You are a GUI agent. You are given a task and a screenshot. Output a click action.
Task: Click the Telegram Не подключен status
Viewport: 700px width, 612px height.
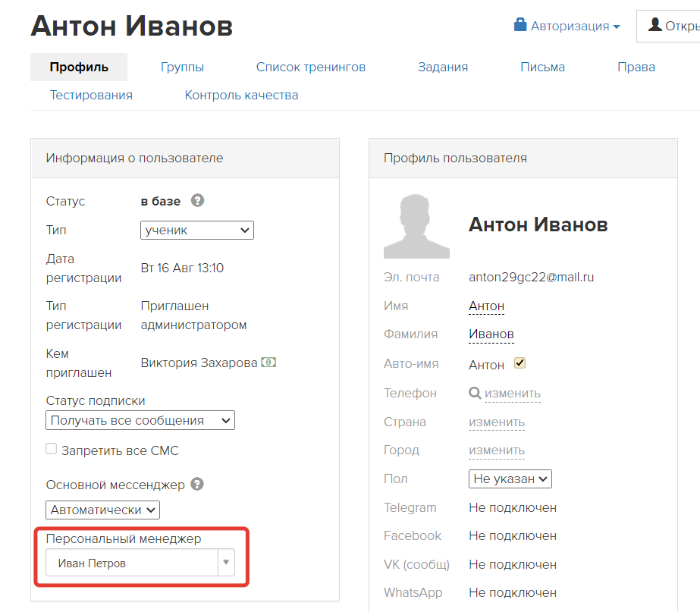pos(513,507)
